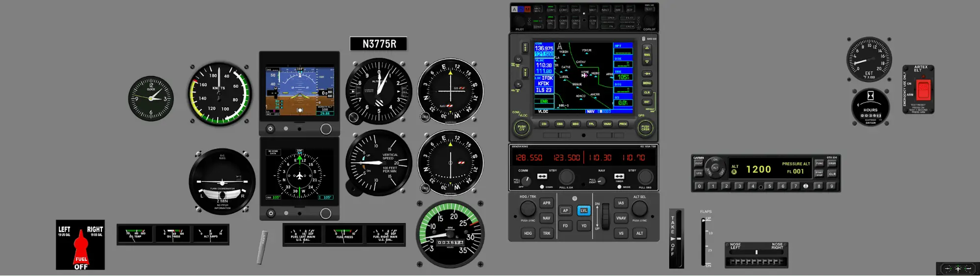
Task: Click the KX 165A NAV ident knob
Action: (x=602, y=181)
